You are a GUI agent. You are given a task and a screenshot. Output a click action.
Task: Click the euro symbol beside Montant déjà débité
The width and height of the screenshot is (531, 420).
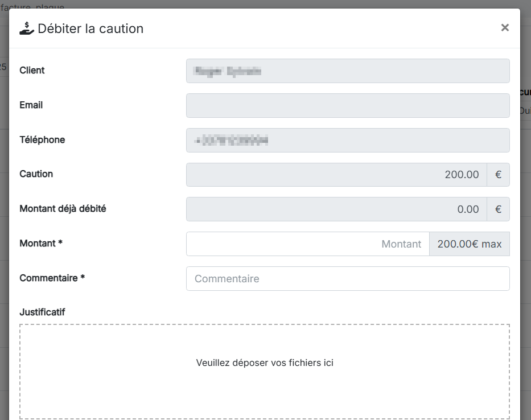coord(498,209)
